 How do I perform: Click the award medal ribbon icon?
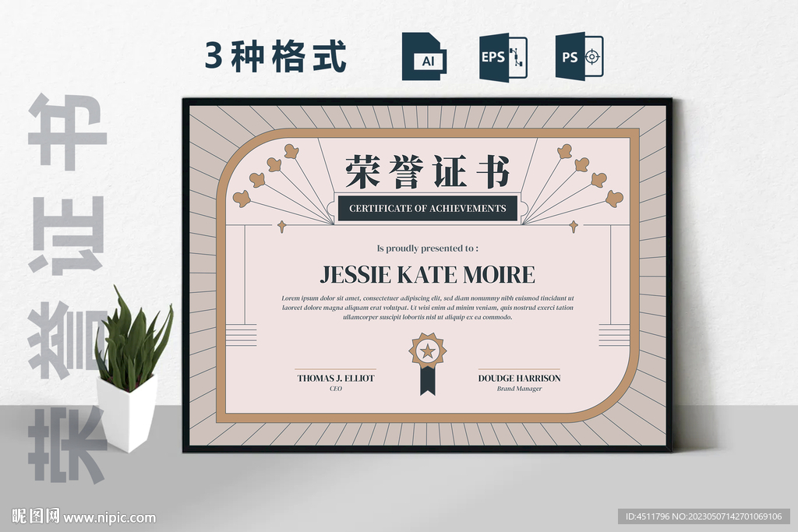428,364
